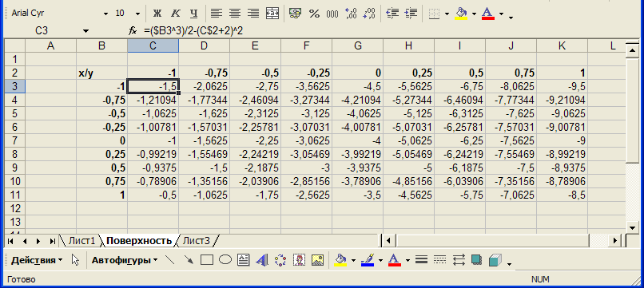This screenshot has height=288, width=644.
Task: Increase decimal places
Action: [351, 14]
